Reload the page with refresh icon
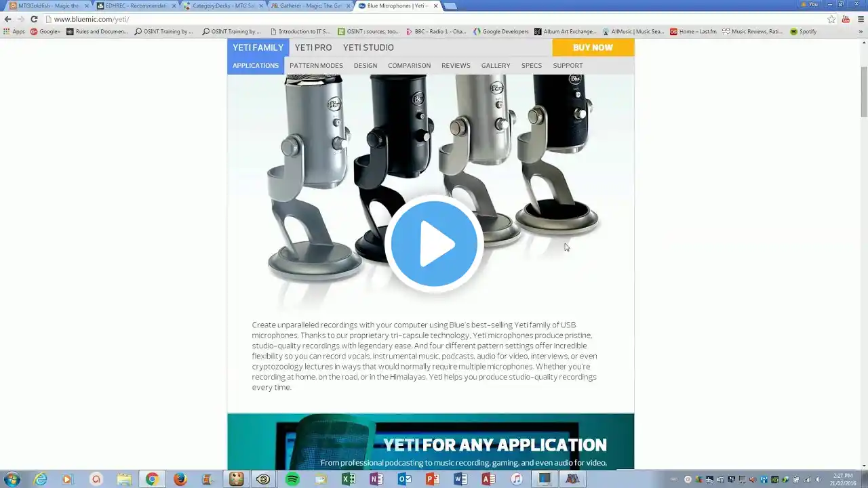The height and width of the screenshot is (488, 868). pyautogui.click(x=34, y=19)
